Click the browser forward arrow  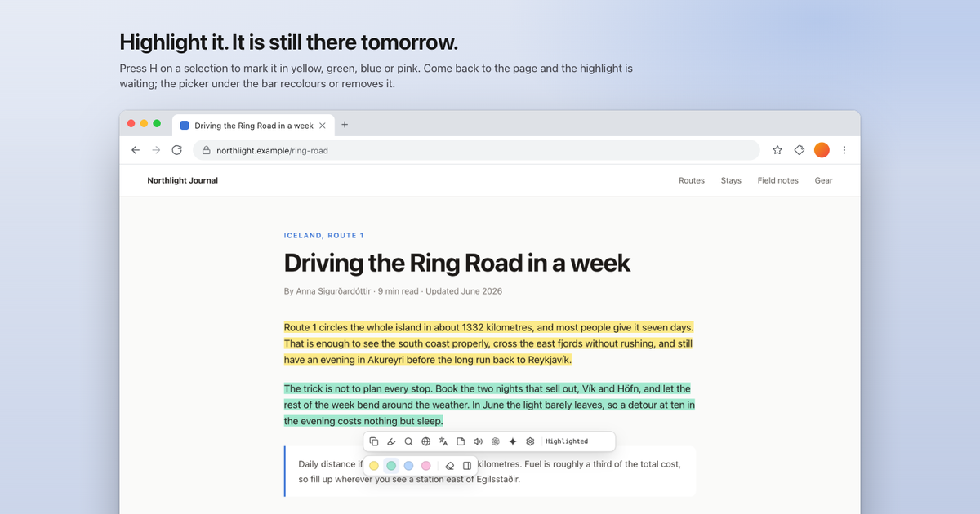156,150
